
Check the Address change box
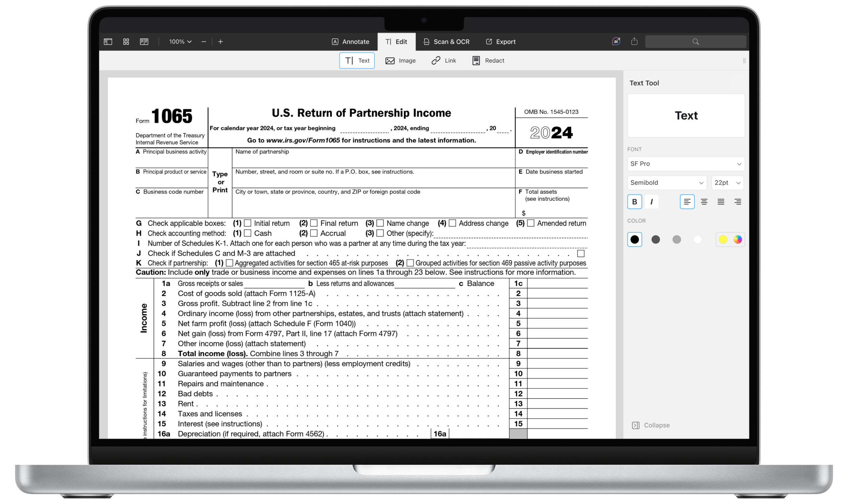tap(452, 223)
